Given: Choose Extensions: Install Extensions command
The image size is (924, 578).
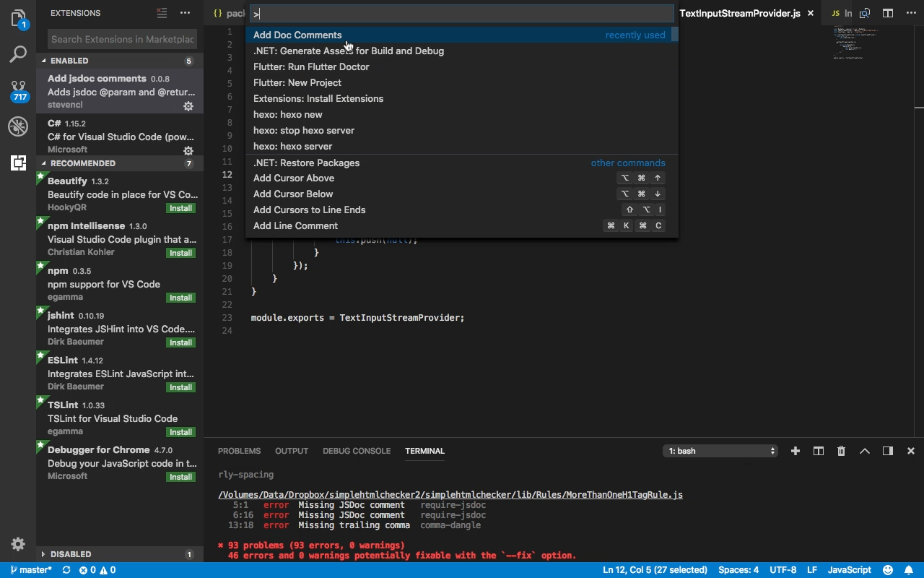Looking at the screenshot, I should (462, 98).
